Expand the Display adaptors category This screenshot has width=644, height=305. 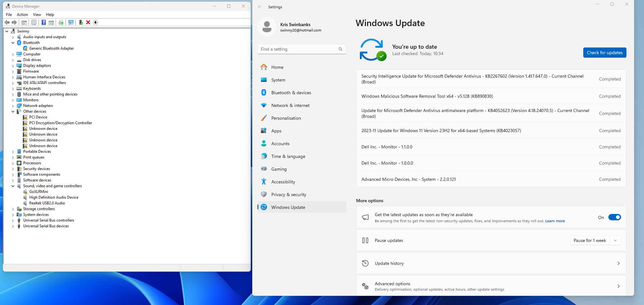tap(13, 66)
